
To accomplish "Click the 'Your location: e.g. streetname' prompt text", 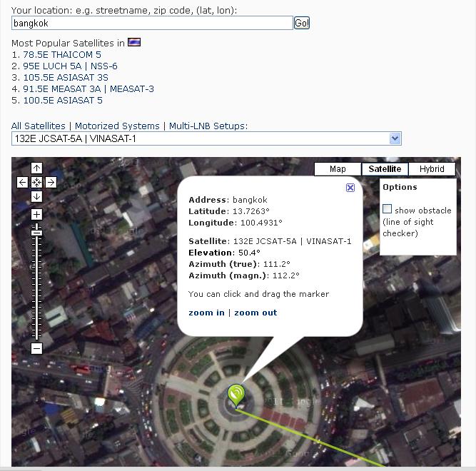I will click(x=124, y=11).
